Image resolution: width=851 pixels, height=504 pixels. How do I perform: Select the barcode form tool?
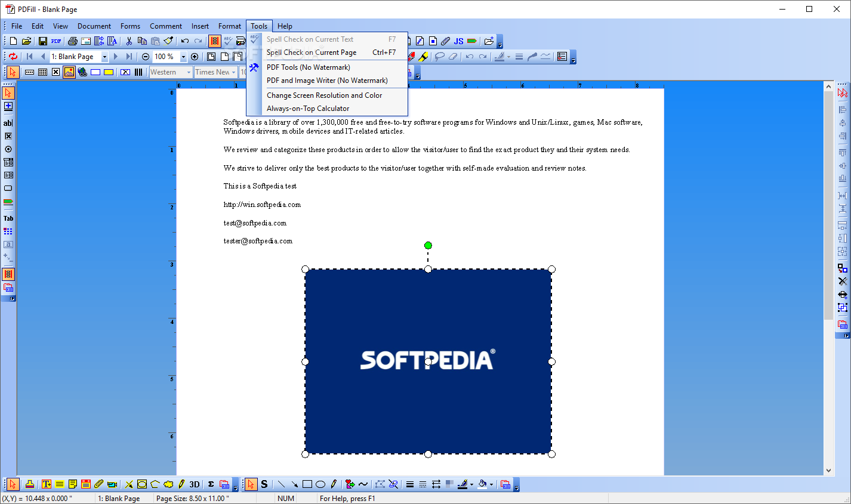tap(138, 72)
